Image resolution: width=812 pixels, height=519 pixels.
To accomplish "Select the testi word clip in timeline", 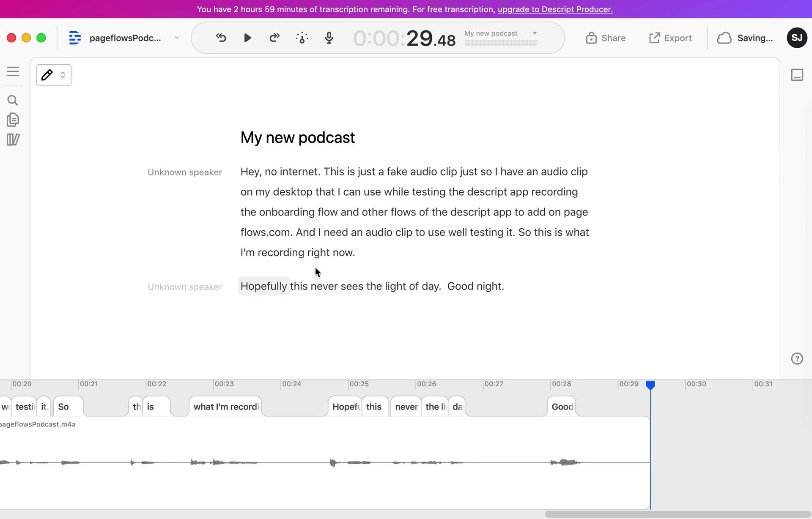I will pos(25,407).
